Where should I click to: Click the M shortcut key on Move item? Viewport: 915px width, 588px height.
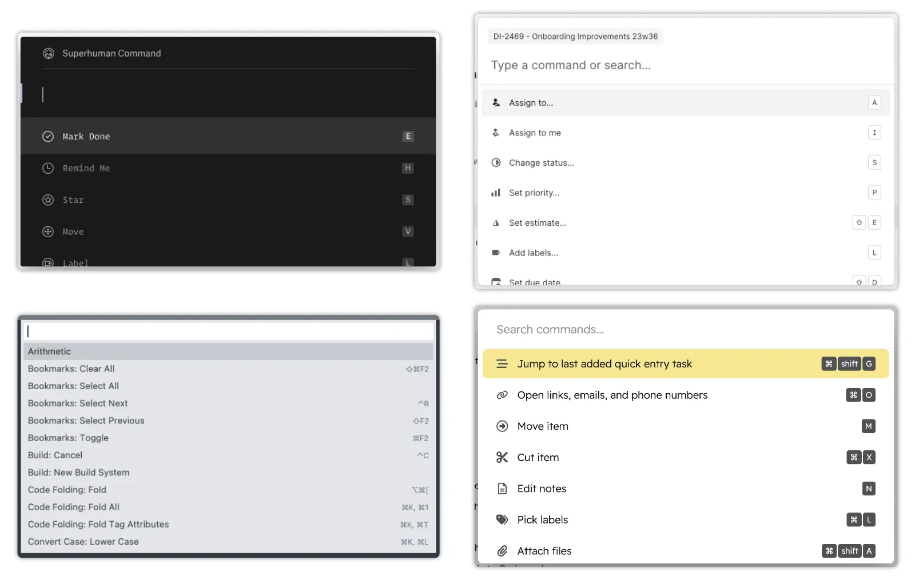[869, 426]
